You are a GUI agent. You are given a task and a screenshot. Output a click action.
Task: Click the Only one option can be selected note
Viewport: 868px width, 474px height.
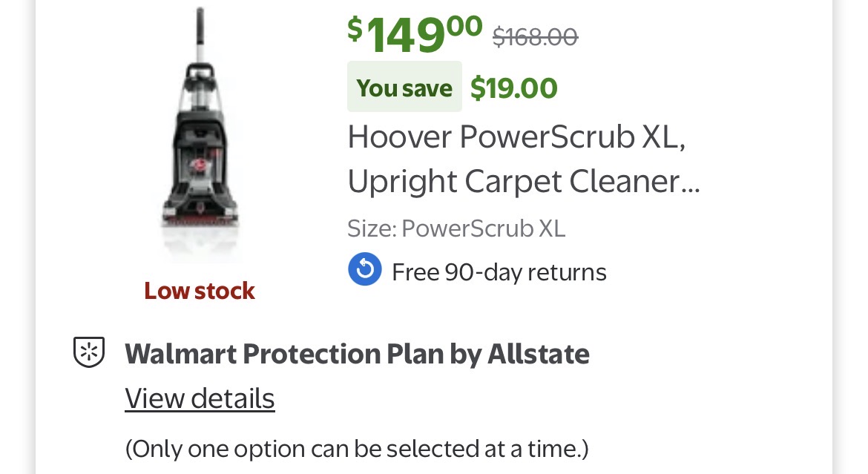(x=356, y=449)
